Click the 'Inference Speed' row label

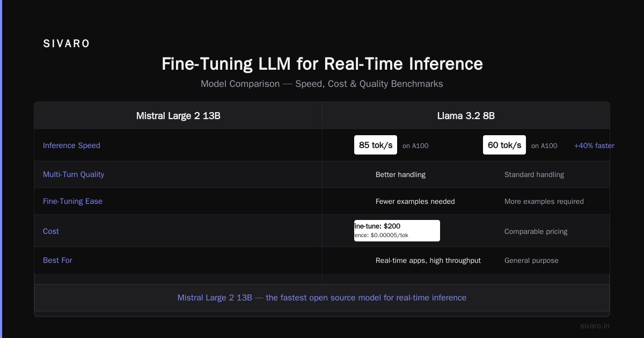point(71,145)
